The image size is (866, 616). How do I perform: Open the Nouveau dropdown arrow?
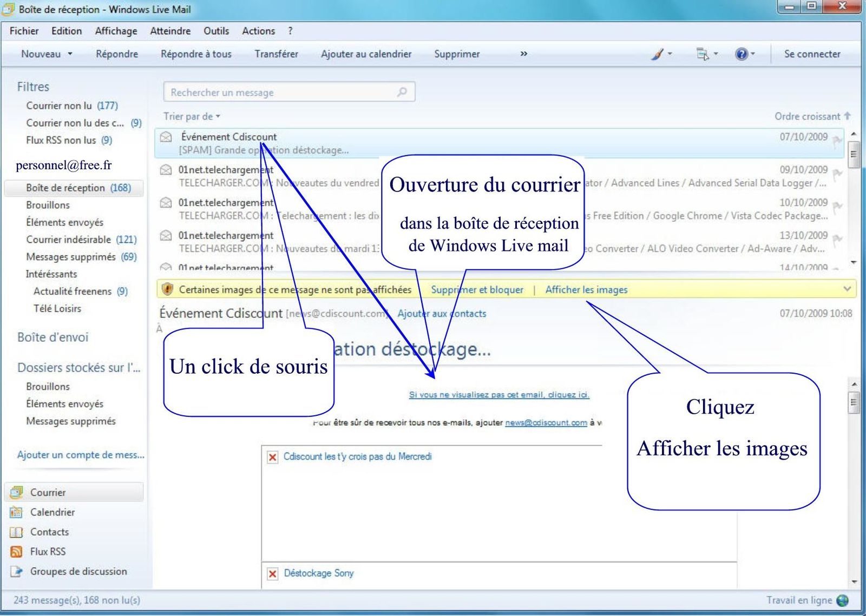70,54
